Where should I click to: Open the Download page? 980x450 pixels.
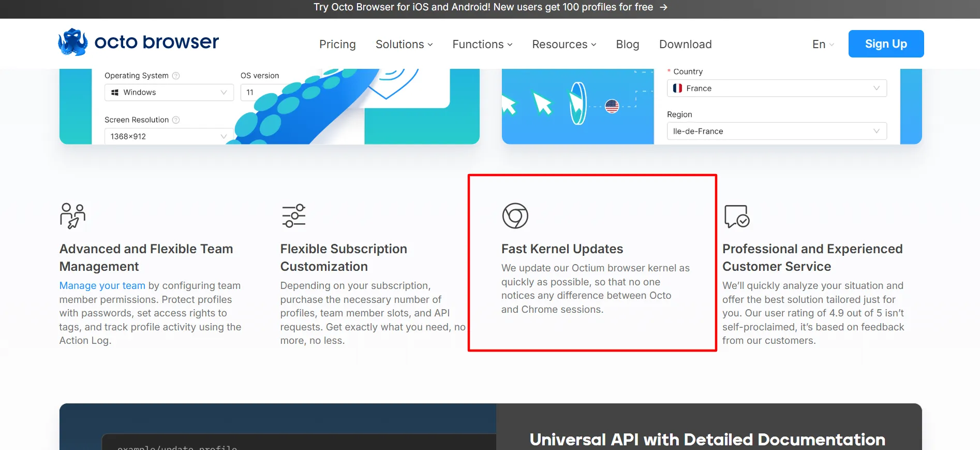click(686, 45)
